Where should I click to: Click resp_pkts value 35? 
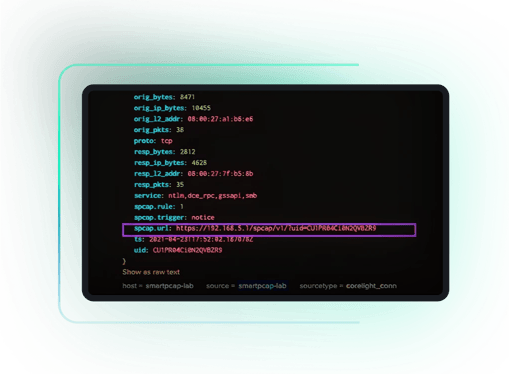click(x=180, y=185)
